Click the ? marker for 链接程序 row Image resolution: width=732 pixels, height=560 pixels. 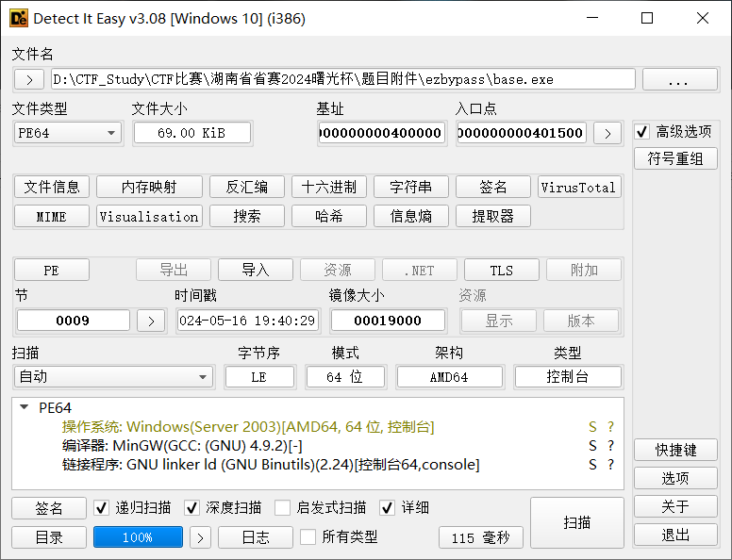click(x=610, y=465)
